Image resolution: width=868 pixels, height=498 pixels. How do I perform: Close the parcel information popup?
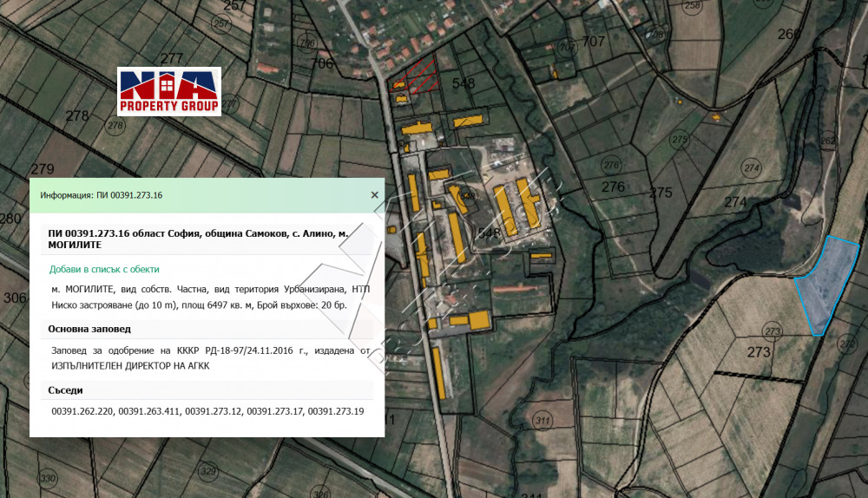click(x=375, y=194)
